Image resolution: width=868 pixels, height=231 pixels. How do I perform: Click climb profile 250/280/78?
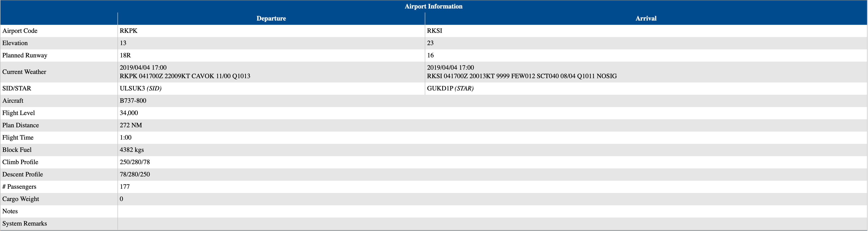pyautogui.click(x=135, y=162)
